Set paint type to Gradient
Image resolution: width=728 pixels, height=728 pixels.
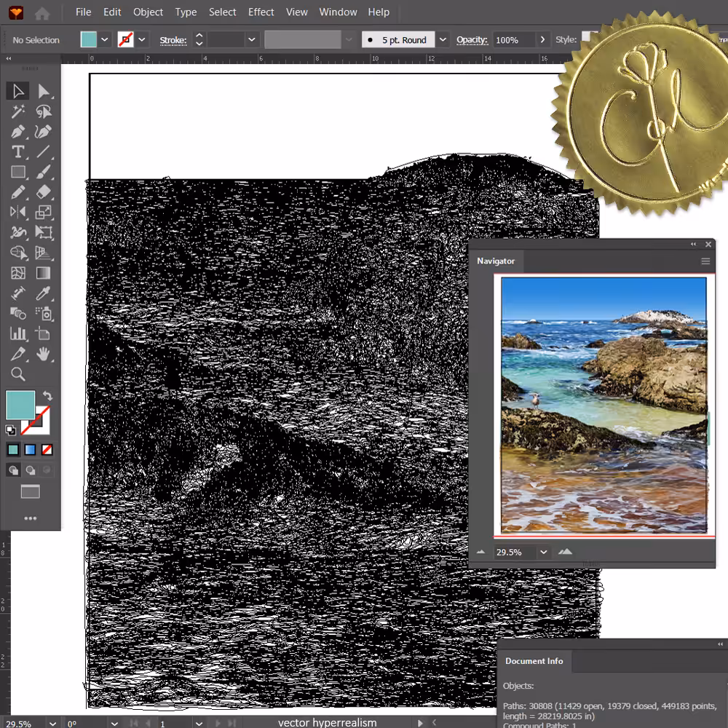pyautogui.click(x=30, y=449)
